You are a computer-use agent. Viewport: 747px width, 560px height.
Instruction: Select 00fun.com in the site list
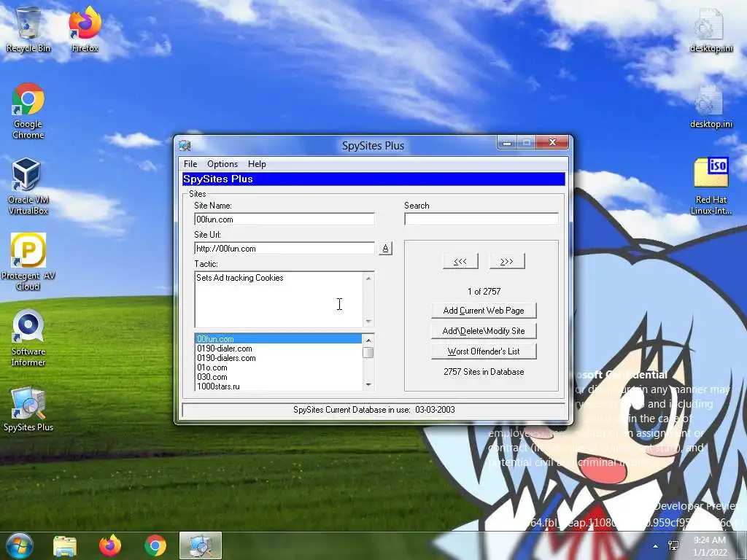pos(279,339)
